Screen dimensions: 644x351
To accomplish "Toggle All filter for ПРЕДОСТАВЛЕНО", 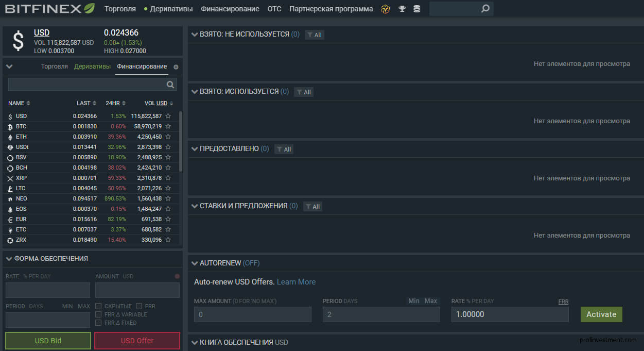I will pyautogui.click(x=284, y=149).
